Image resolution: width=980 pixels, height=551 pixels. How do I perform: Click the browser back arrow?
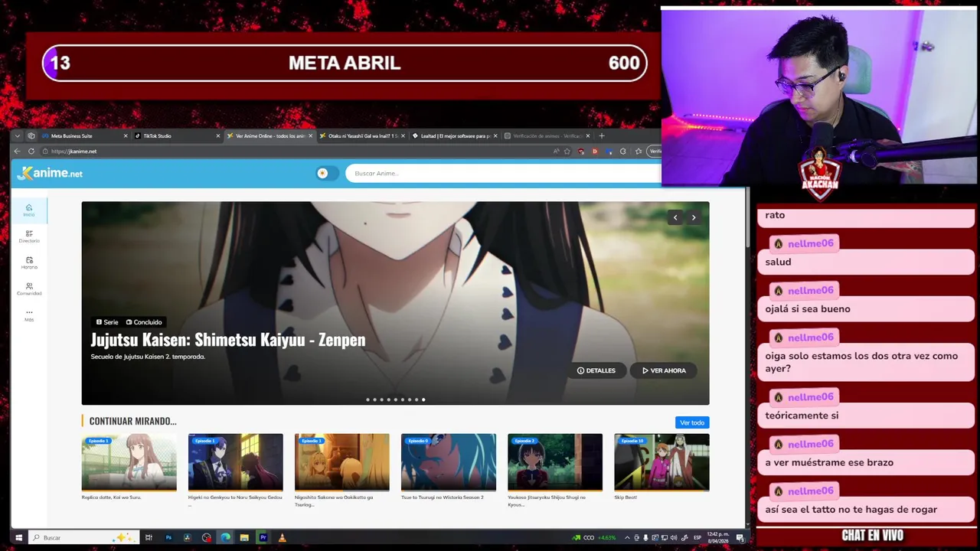18,152
